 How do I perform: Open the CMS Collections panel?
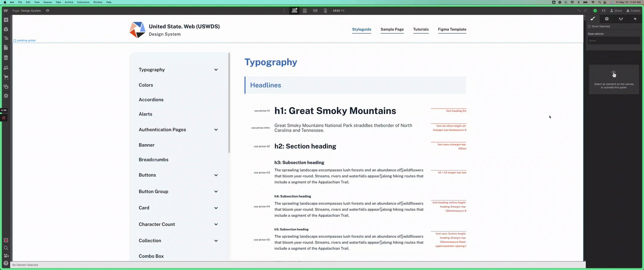click(x=6, y=58)
